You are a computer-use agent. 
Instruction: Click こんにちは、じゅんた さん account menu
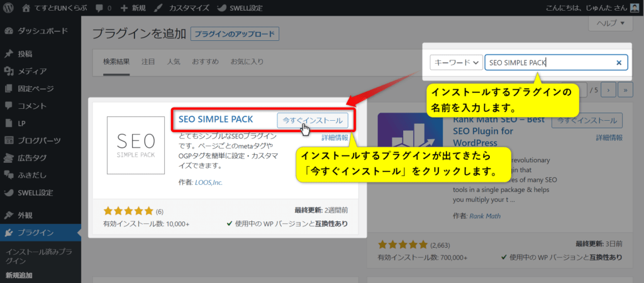coord(586,8)
